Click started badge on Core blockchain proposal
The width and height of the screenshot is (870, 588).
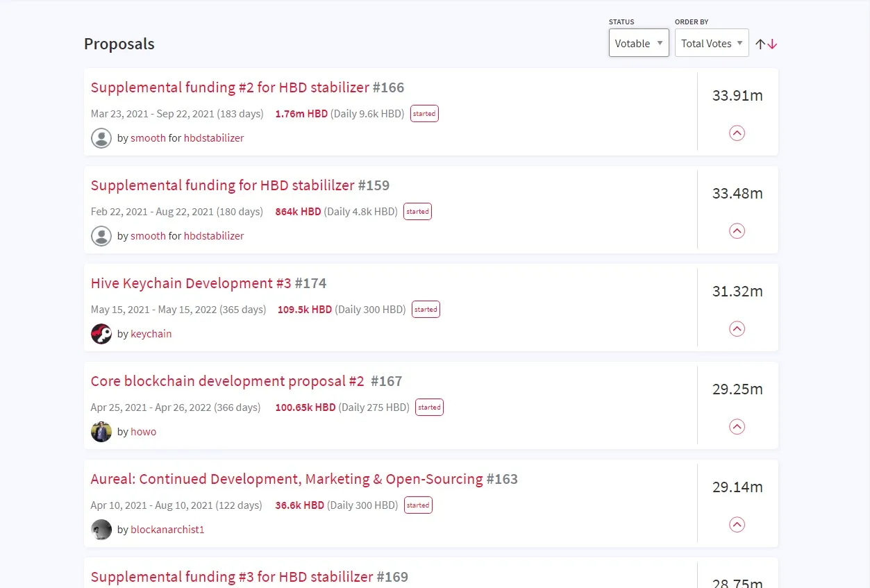click(429, 407)
